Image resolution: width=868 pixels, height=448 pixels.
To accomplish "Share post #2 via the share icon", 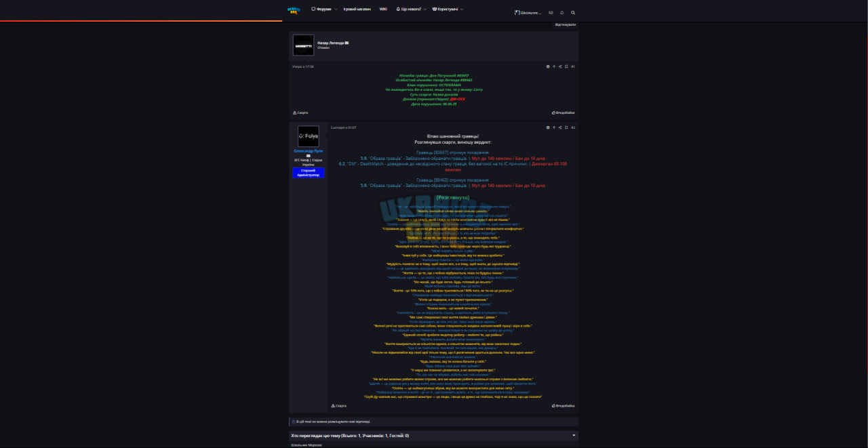I will click(x=560, y=127).
